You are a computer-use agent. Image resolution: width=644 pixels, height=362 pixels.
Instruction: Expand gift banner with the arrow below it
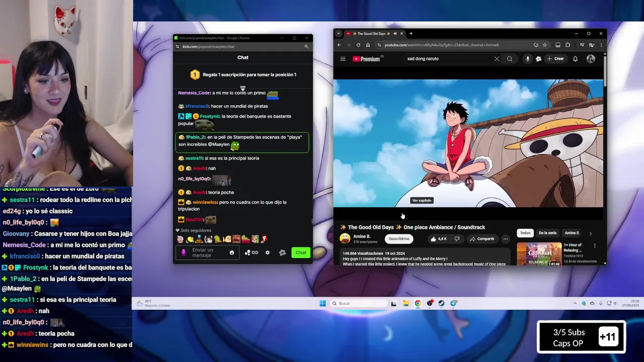(x=243, y=88)
